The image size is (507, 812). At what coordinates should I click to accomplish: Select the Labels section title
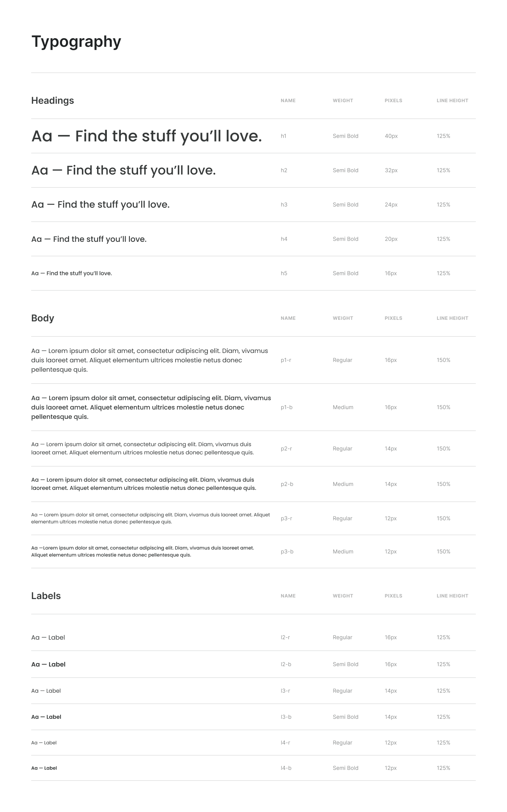tap(46, 596)
